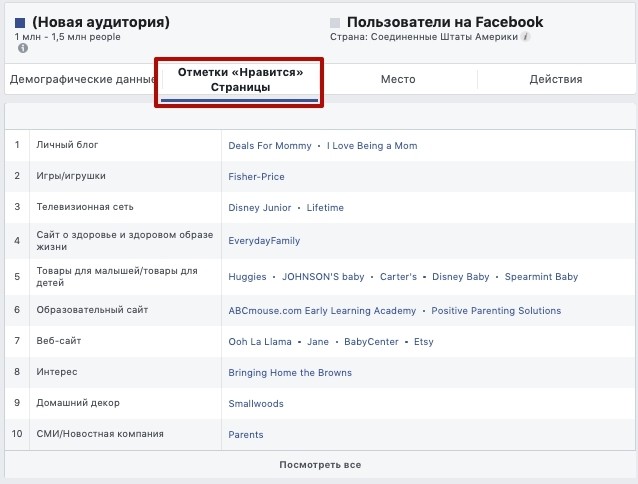Open the Huggies page link

(x=247, y=277)
